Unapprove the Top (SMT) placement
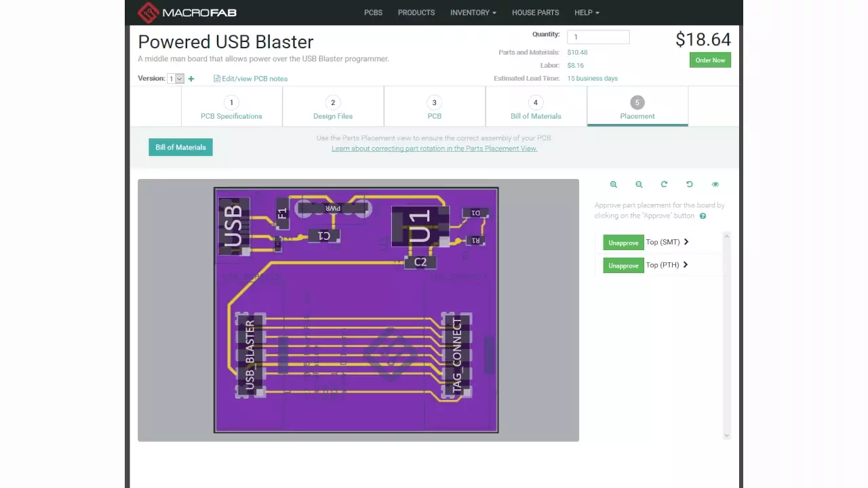The height and width of the screenshot is (488, 868). coord(623,242)
